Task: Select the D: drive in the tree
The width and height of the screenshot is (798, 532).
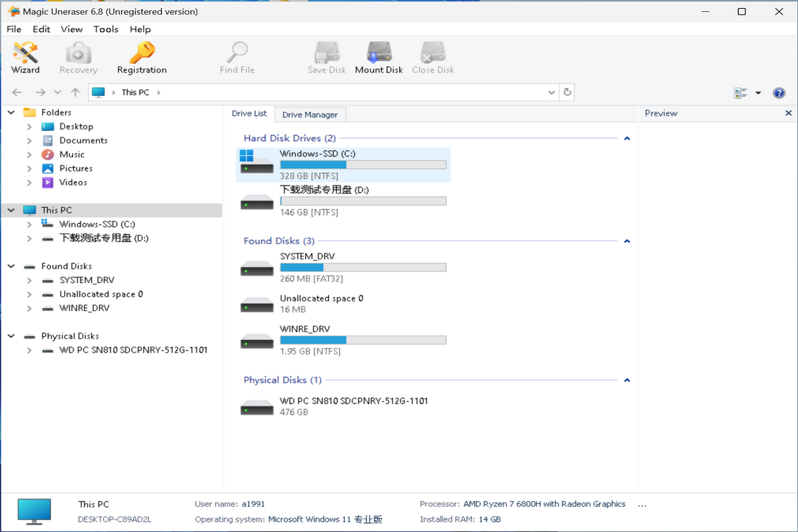Action: [x=104, y=238]
